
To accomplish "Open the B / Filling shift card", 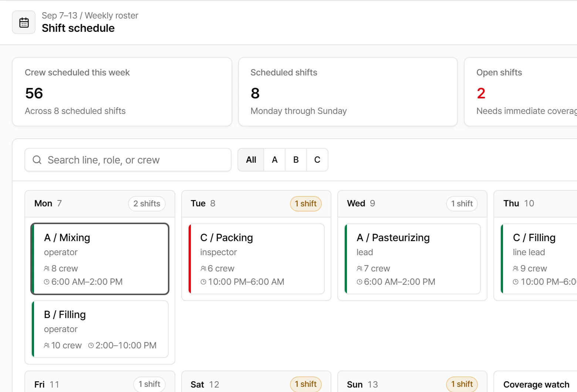I will (x=100, y=329).
